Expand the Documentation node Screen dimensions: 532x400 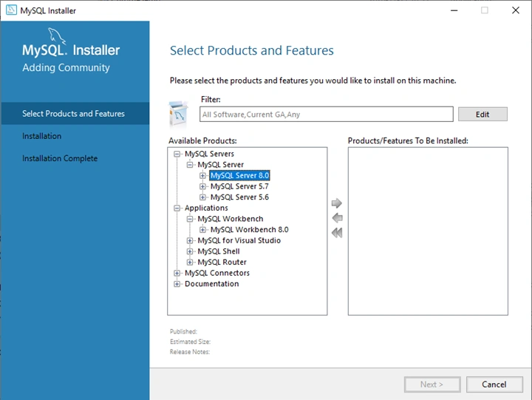(x=177, y=284)
